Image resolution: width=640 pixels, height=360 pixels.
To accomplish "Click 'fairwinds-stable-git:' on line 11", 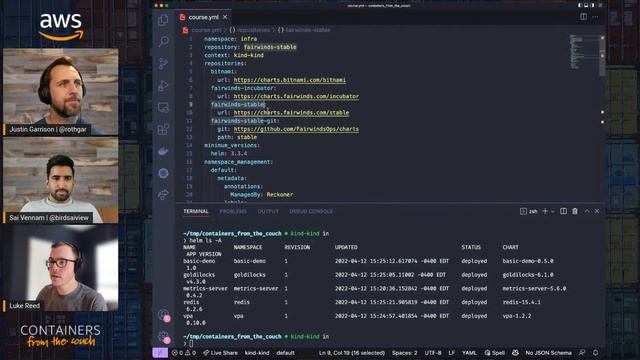I will point(245,121).
